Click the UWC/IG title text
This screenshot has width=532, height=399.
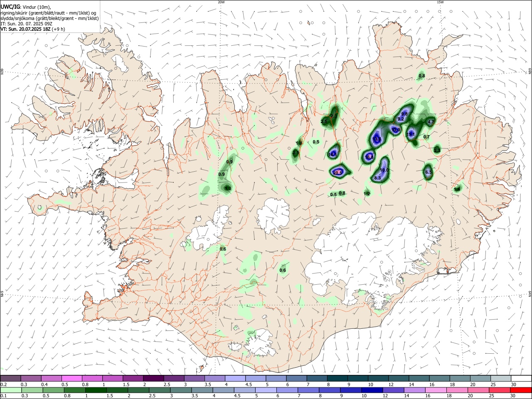(10, 7)
